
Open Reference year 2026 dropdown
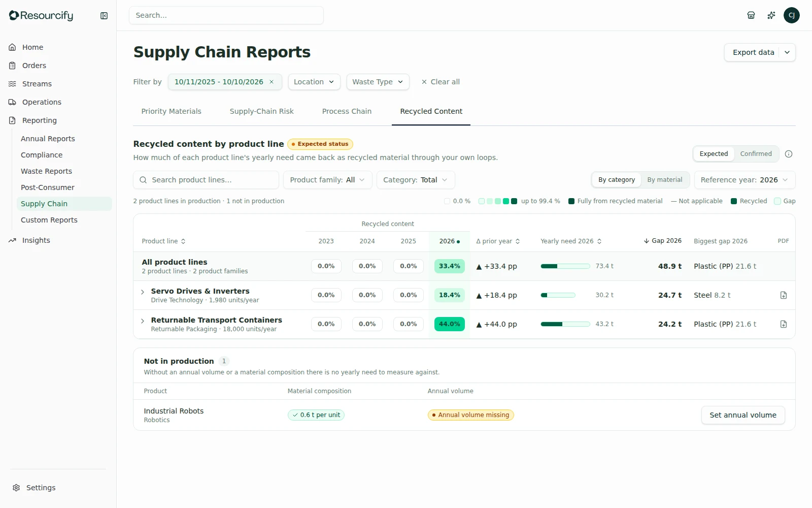[x=745, y=180]
